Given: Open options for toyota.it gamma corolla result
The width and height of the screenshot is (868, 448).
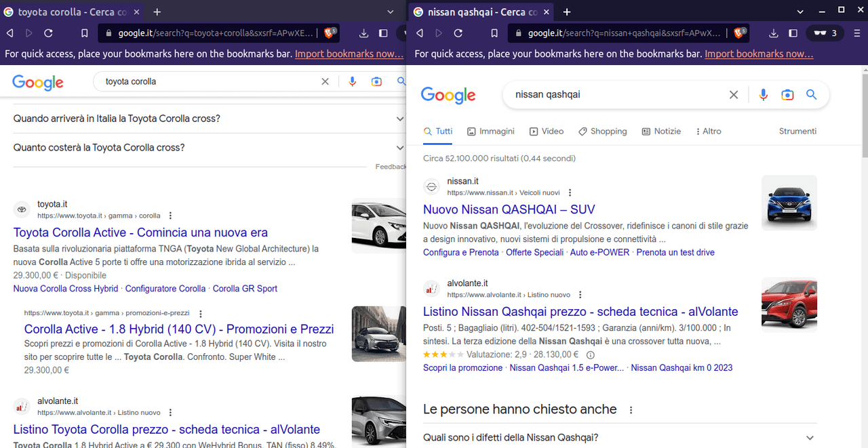Looking at the screenshot, I should (x=170, y=216).
